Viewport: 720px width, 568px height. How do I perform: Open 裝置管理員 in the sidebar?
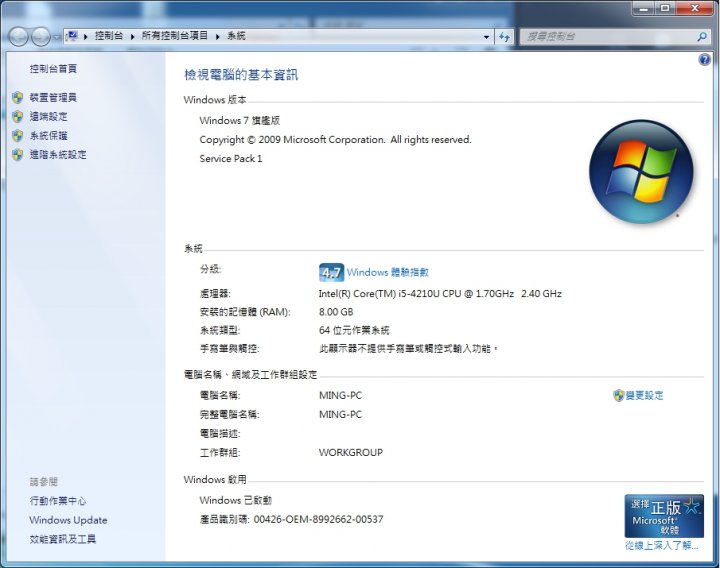click(x=53, y=97)
